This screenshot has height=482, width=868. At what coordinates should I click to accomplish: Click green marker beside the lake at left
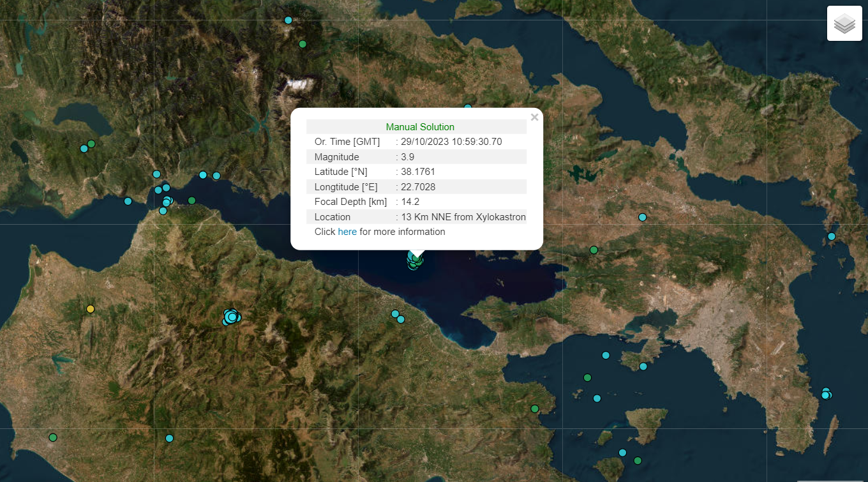pyautogui.click(x=91, y=144)
